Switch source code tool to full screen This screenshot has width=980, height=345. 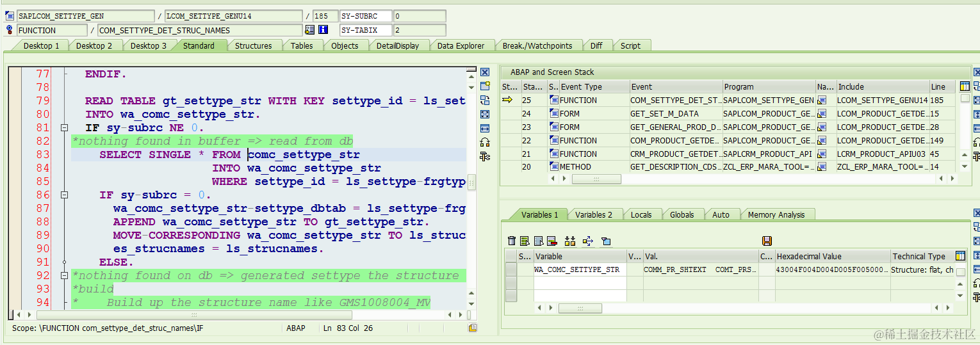click(x=485, y=114)
